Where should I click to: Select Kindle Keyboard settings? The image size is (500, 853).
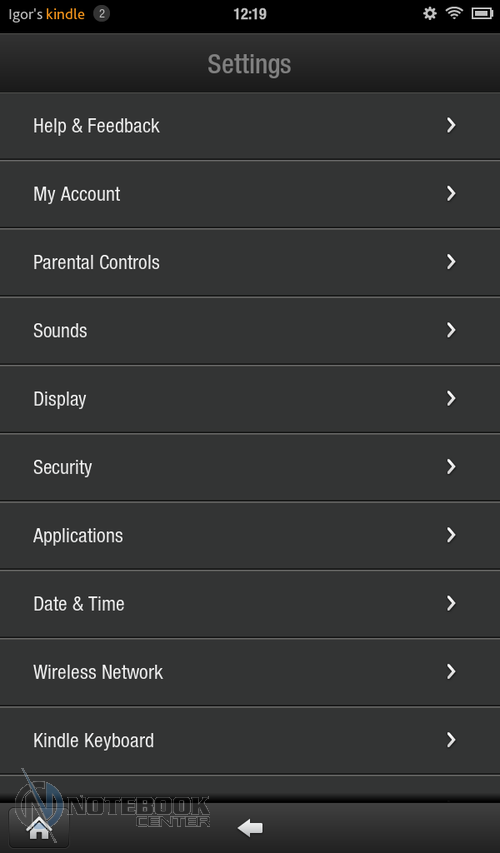click(250, 740)
